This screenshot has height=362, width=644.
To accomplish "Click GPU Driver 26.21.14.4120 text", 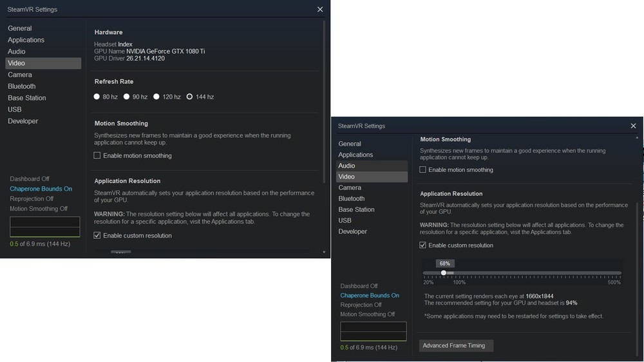I will (x=129, y=59).
